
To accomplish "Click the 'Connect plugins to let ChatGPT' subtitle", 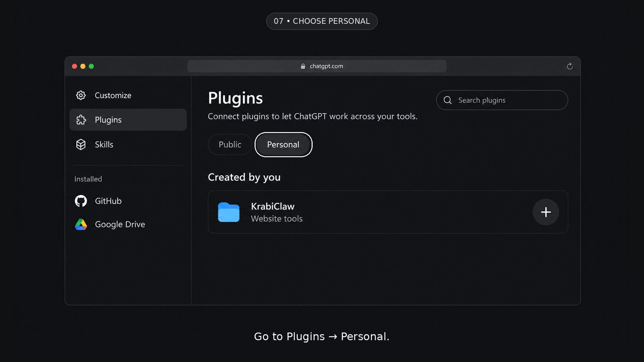I will tap(313, 116).
